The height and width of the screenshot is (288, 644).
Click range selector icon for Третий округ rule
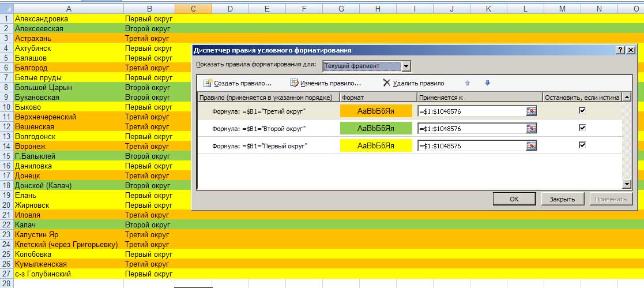(x=531, y=111)
